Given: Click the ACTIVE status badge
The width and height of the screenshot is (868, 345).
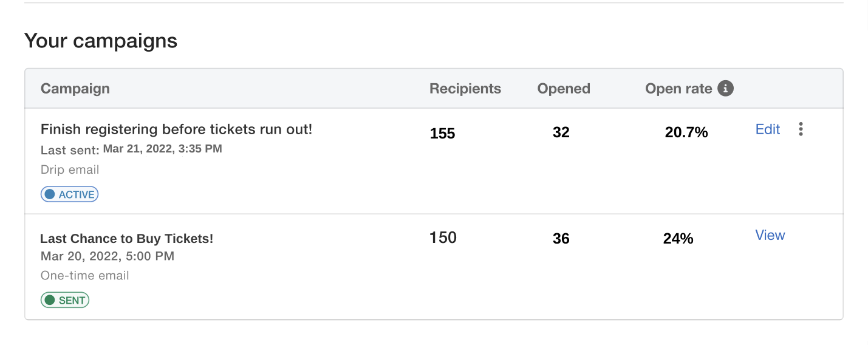Looking at the screenshot, I should pyautogui.click(x=70, y=194).
